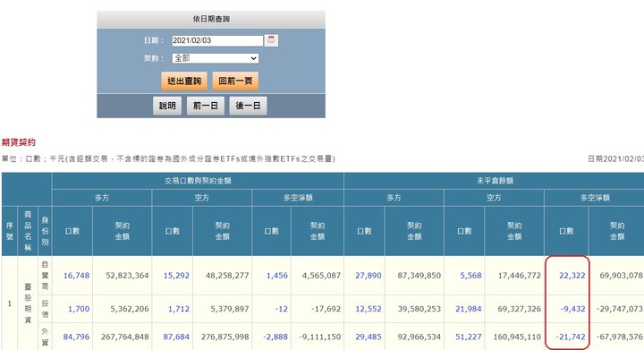
Task: Click the 27,890 open interest link
Action: 369,275
